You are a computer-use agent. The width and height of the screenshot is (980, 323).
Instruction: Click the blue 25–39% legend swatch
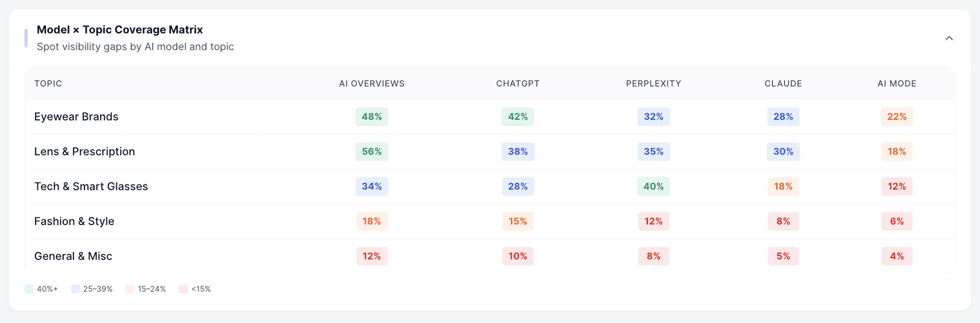pos(75,289)
